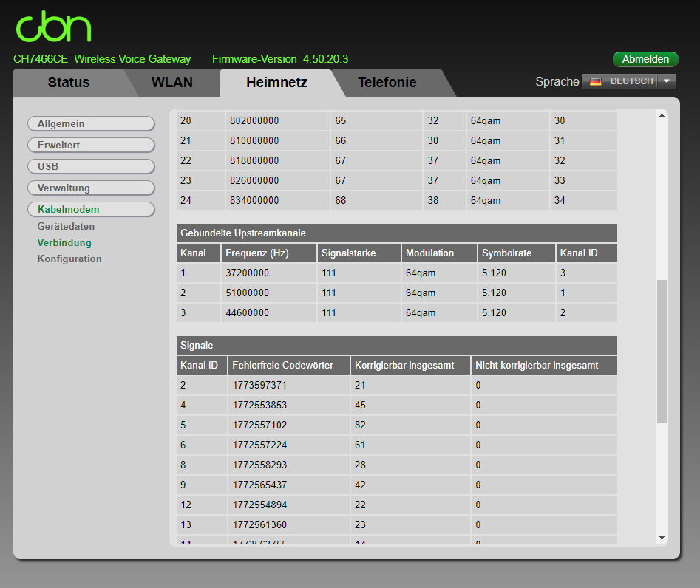Viewport: 700px width, 588px height.
Task: Open the Allgemein section
Action: click(91, 123)
